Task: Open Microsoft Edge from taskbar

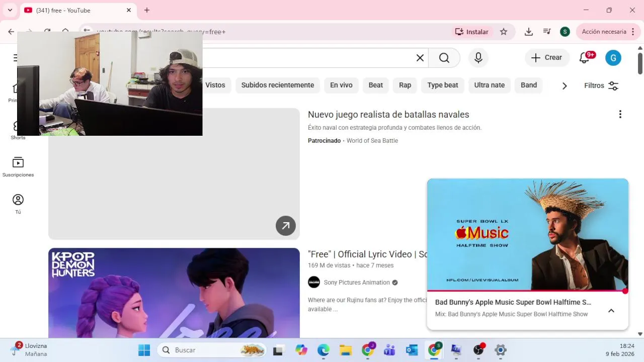Action: [x=323, y=350]
